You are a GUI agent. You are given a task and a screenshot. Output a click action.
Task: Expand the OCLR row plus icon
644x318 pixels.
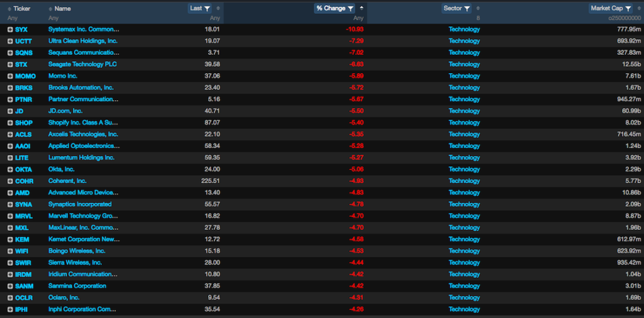click(x=10, y=297)
